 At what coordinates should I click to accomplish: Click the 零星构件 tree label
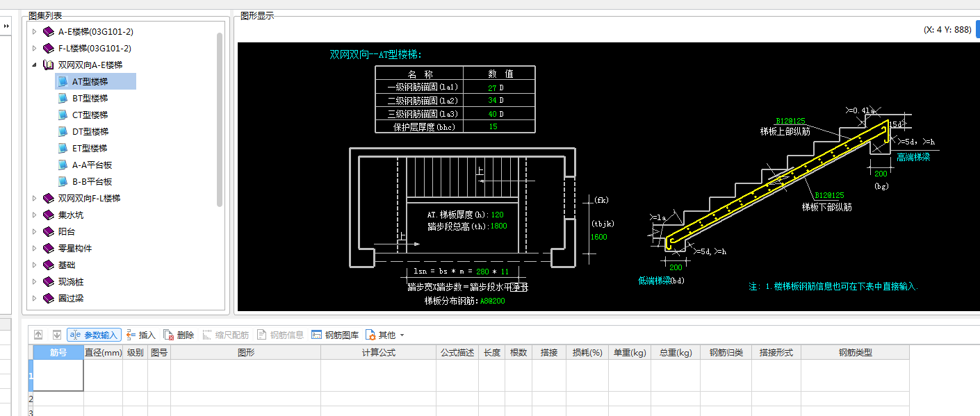pos(75,249)
